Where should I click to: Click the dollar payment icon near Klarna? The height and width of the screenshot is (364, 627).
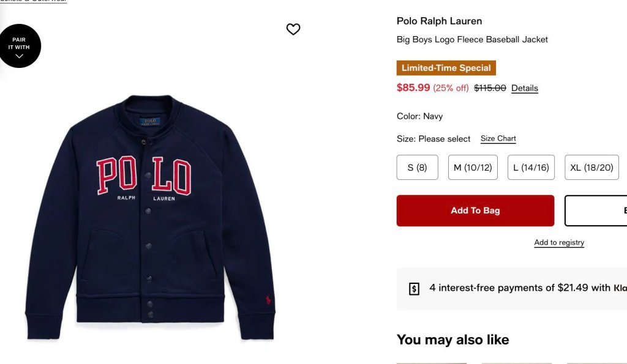coord(414,289)
